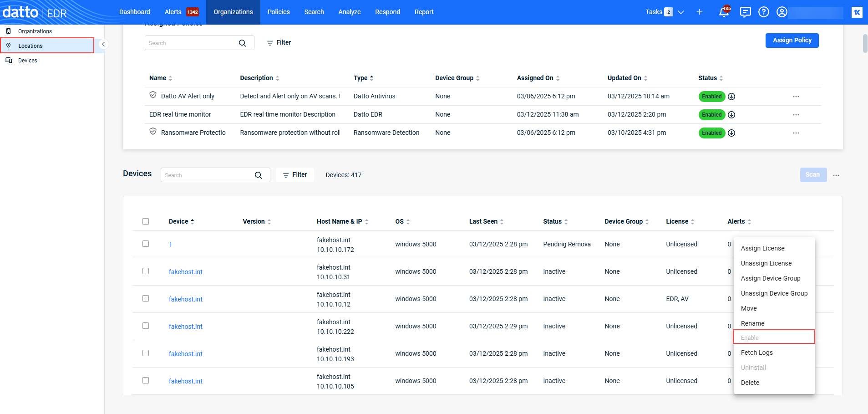Open the more options for Ransomware Protection policy

coord(796,133)
